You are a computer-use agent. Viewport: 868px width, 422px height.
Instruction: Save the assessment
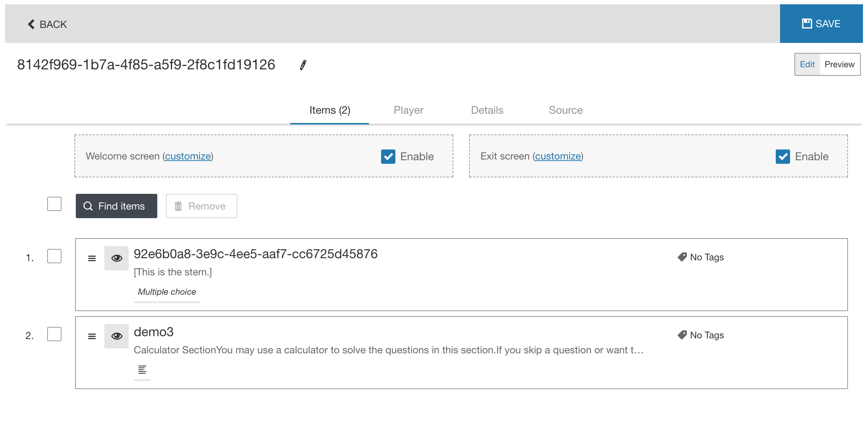click(821, 24)
